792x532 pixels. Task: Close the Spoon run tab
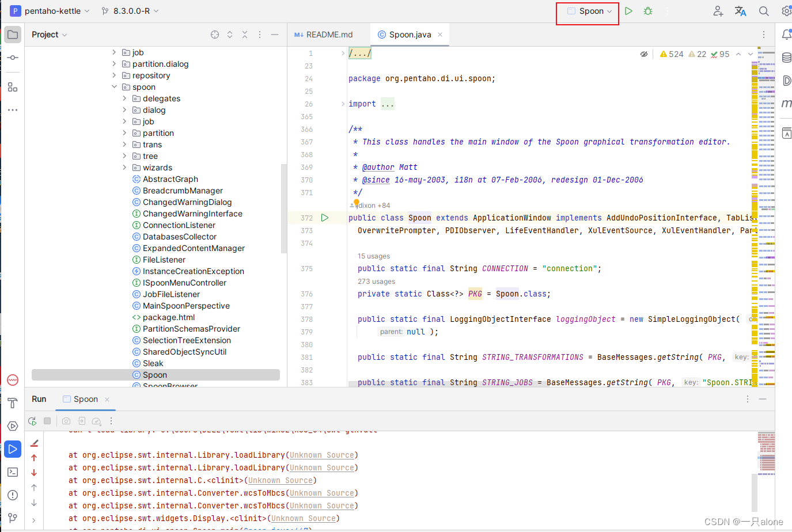(x=107, y=400)
